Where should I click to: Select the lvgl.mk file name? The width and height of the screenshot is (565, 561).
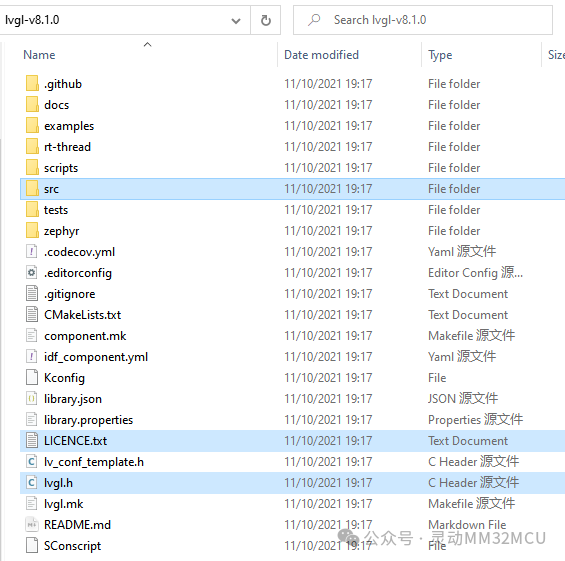[63, 504]
